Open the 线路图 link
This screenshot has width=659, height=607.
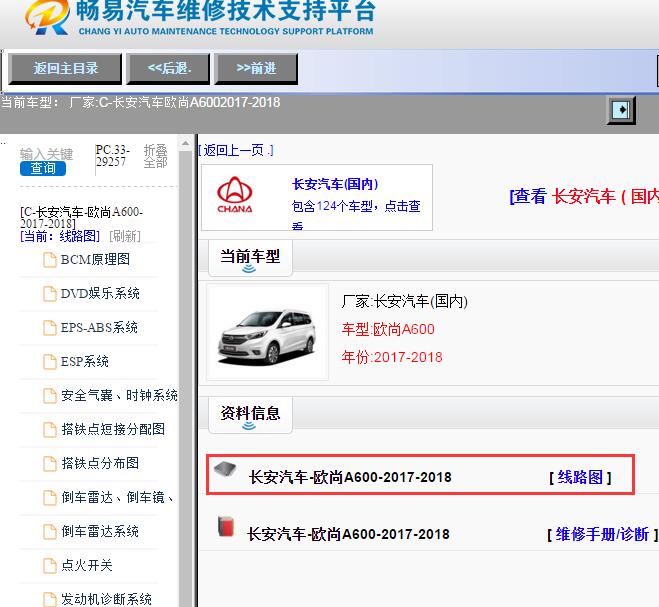(x=580, y=477)
